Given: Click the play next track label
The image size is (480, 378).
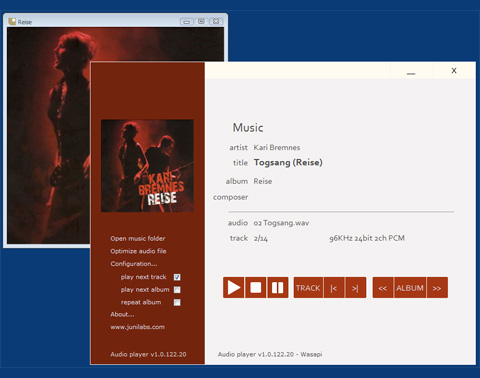Looking at the screenshot, I should pos(143,277).
